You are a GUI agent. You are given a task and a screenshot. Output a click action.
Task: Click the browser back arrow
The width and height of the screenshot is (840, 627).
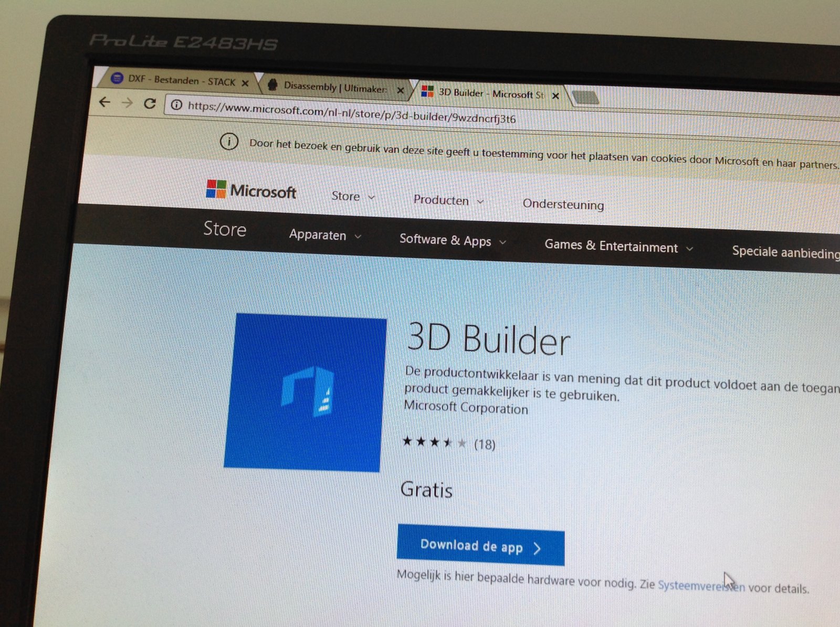point(105,102)
